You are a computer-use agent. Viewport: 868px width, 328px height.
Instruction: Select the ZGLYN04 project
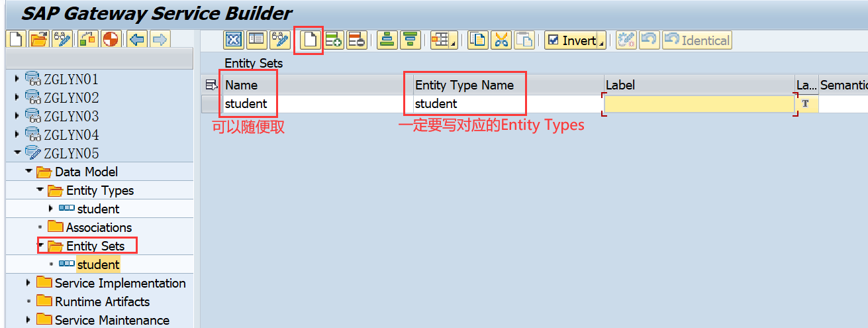click(71, 135)
